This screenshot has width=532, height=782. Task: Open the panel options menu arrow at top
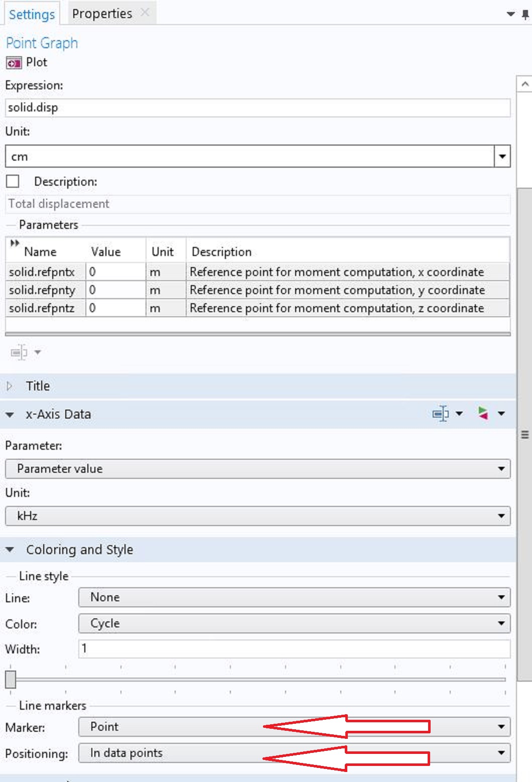point(510,14)
